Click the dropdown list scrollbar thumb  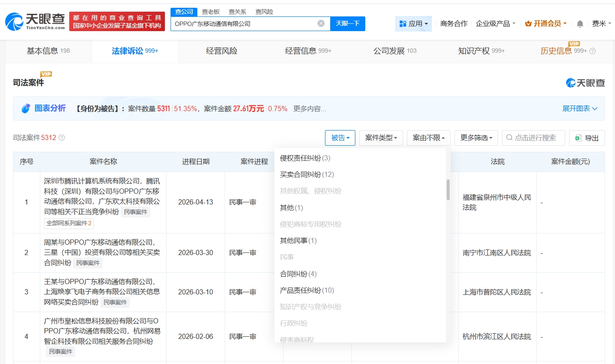[448, 190]
